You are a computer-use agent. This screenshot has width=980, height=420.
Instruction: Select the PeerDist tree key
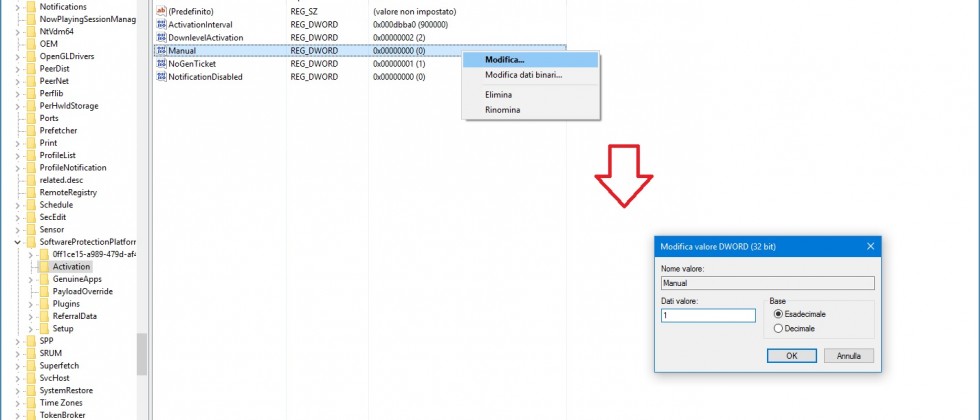coord(54,69)
